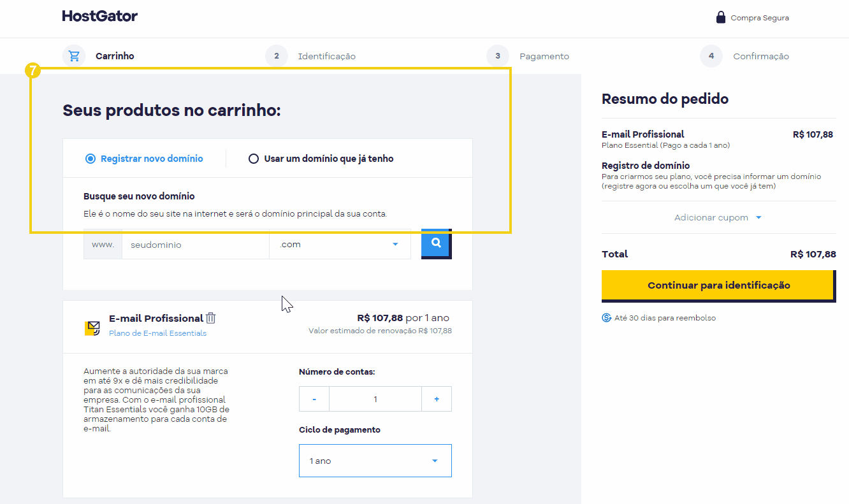Viewport: 849px width, 504px height.
Task: Select Registrar novo domínio radio option
Action: point(144,159)
